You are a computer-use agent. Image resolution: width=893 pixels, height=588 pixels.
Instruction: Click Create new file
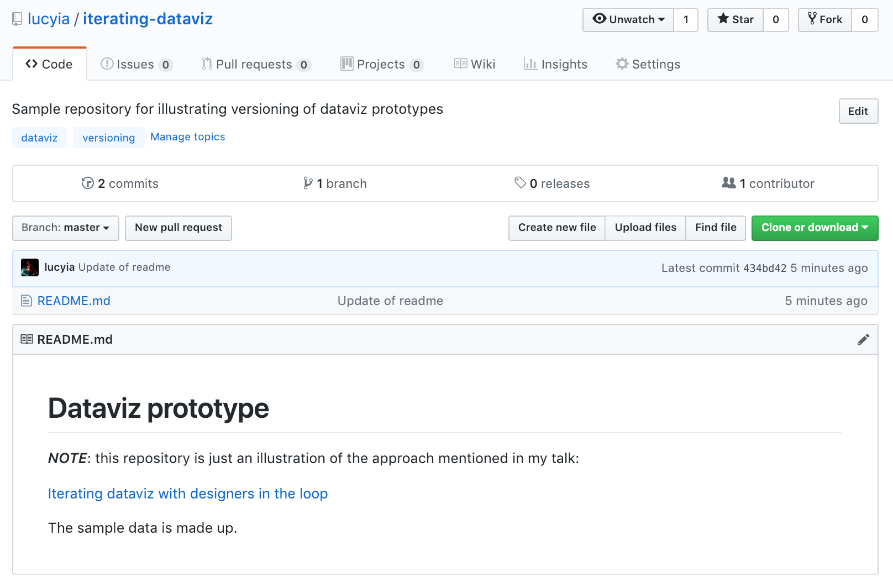[x=557, y=228]
